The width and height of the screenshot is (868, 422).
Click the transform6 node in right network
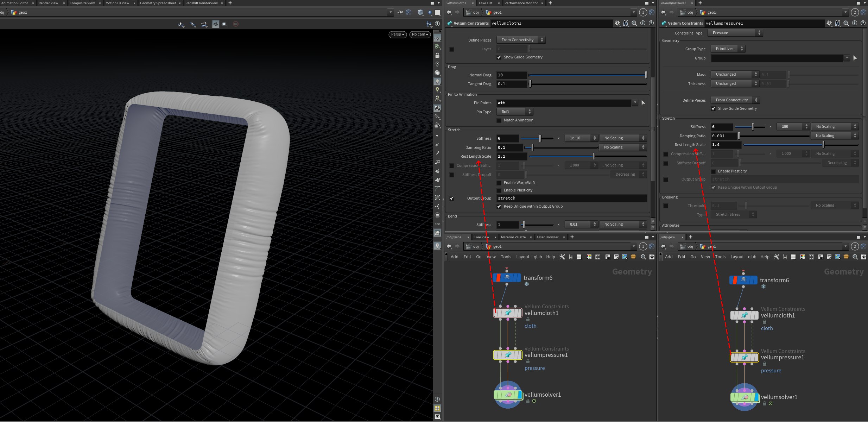pyautogui.click(x=743, y=280)
